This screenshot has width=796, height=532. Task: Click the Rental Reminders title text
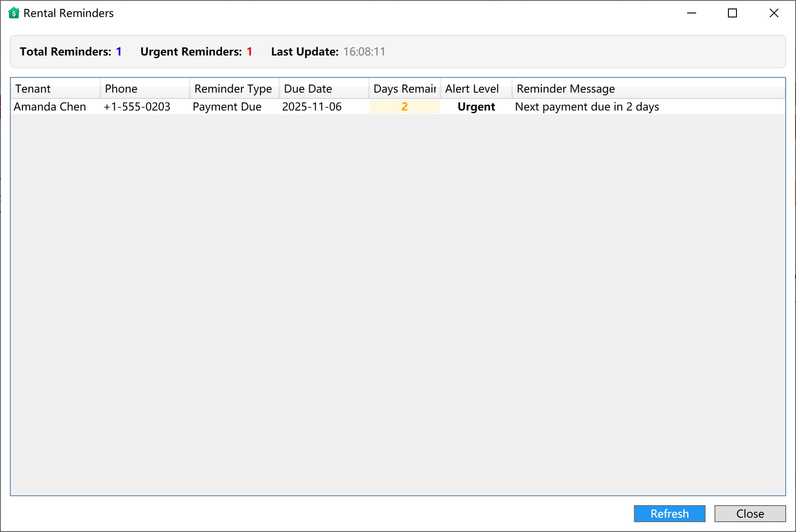pyautogui.click(x=68, y=13)
